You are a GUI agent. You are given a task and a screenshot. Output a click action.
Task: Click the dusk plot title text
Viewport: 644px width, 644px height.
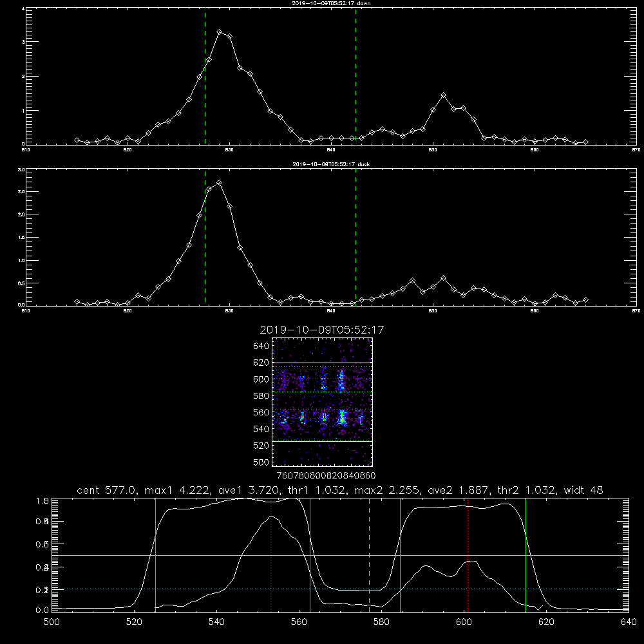[x=331, y=164]
